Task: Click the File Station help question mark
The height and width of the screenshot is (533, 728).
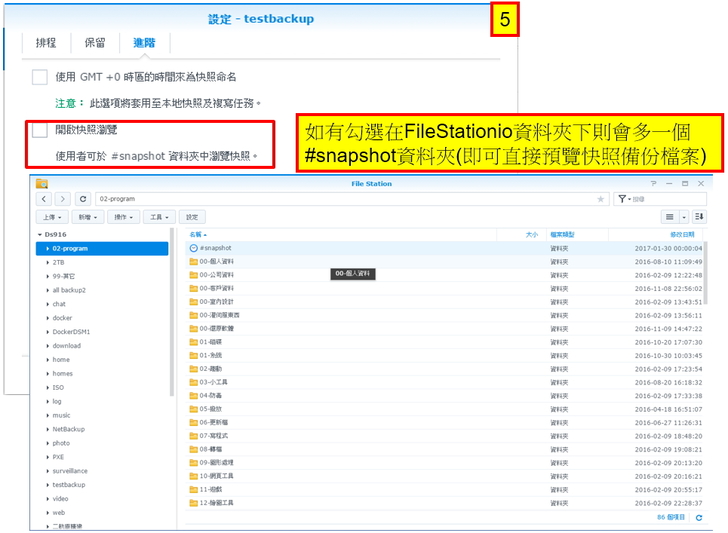Action: pos(653,184)
